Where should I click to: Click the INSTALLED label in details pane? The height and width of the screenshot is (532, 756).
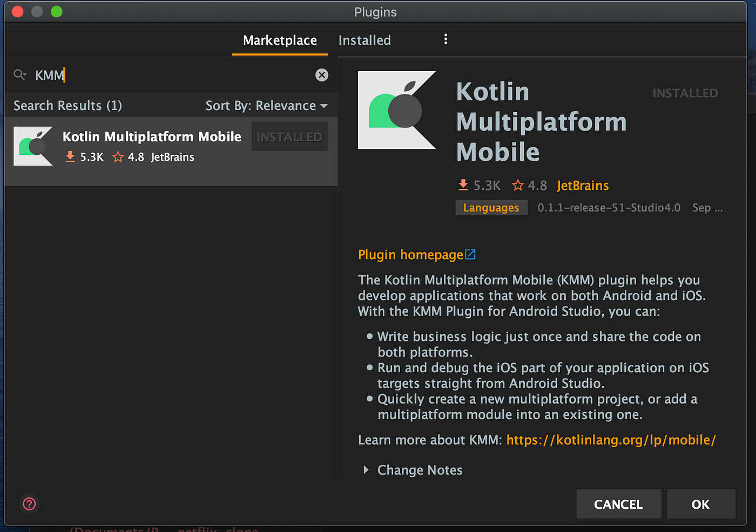point(685,93)
